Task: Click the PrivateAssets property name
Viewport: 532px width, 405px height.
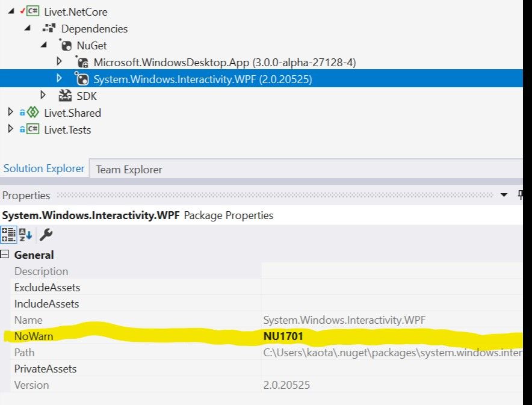Action: (46, 369)
